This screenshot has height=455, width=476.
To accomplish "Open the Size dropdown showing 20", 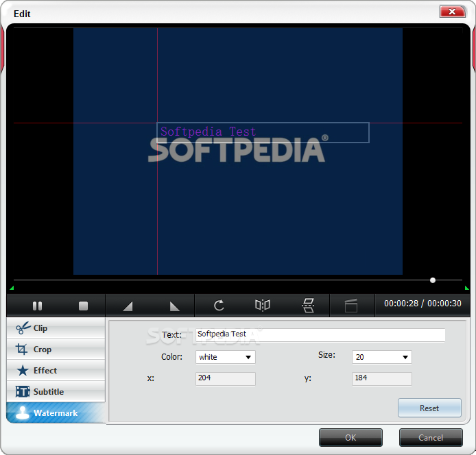I will [x=382, y=357].
